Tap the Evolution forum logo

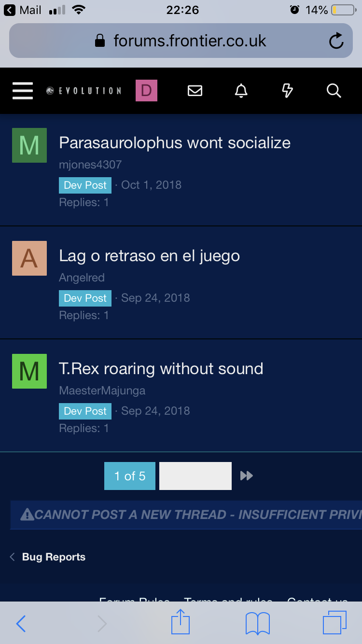point(84,91)
